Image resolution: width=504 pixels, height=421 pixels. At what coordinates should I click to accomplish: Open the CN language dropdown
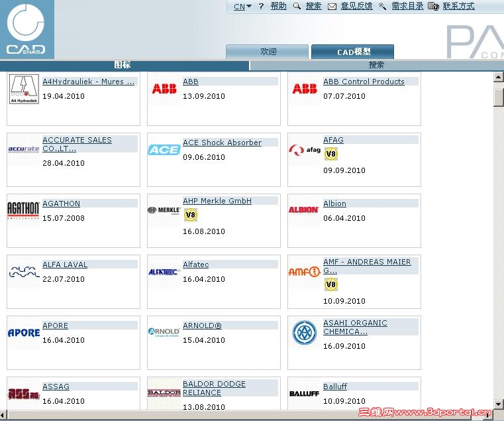pos(242,7)
